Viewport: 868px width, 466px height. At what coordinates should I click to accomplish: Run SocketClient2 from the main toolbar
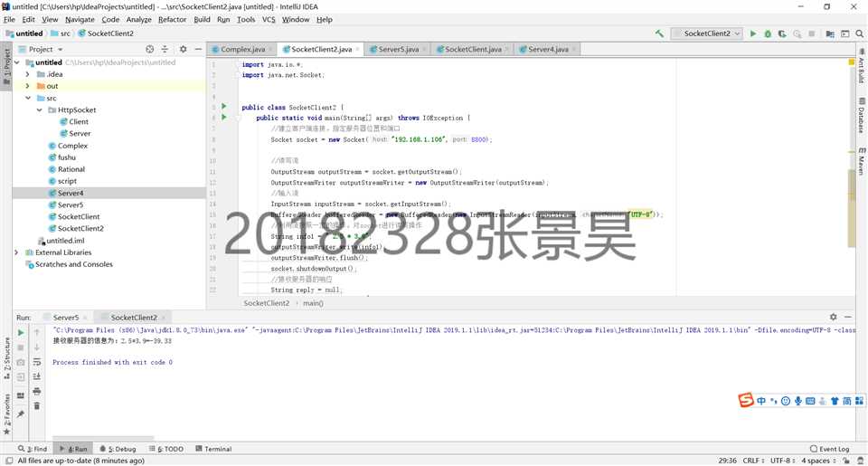pyautogui.click(x=753, y=33)
